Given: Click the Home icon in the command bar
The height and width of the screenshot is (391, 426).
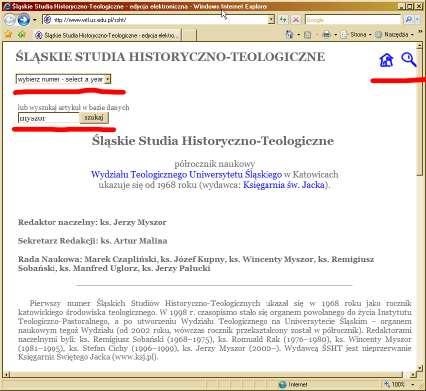Looking at the screenshot, I should [x=289, y=35].
